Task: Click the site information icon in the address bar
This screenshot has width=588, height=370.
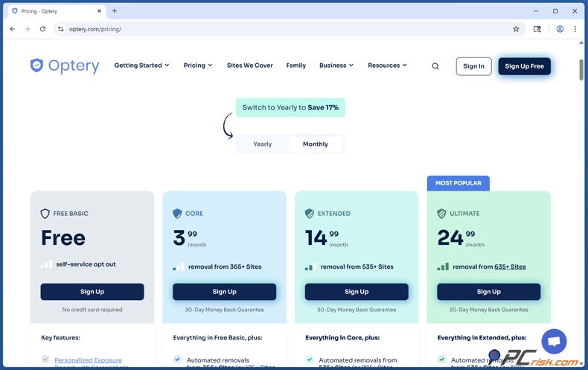Action: 61,29
